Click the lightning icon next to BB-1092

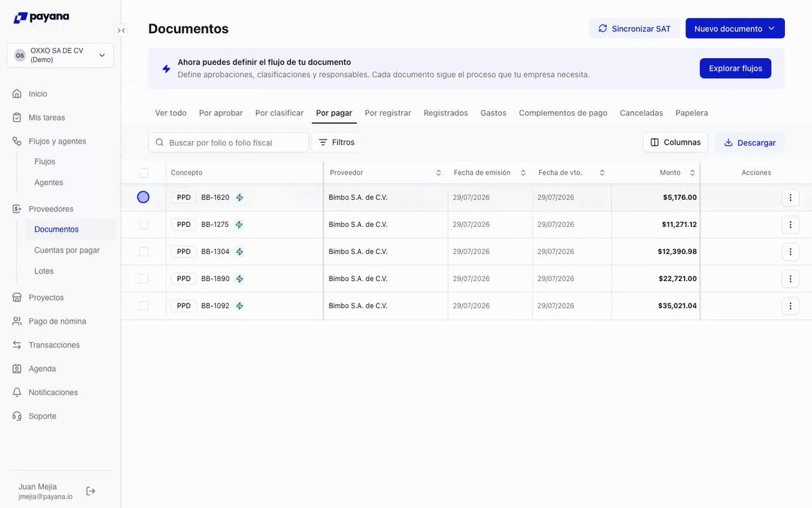pyautogui.click(x=240, y=306)
